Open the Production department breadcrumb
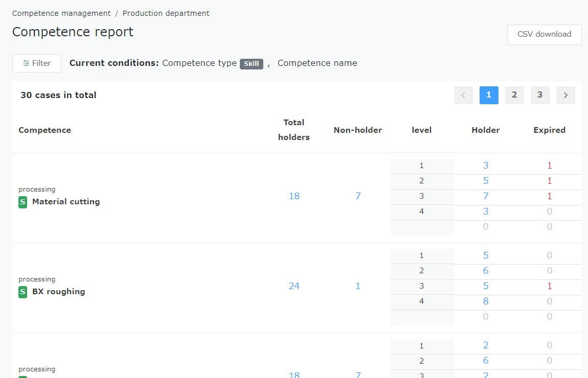588x378 pixels. 166,13
